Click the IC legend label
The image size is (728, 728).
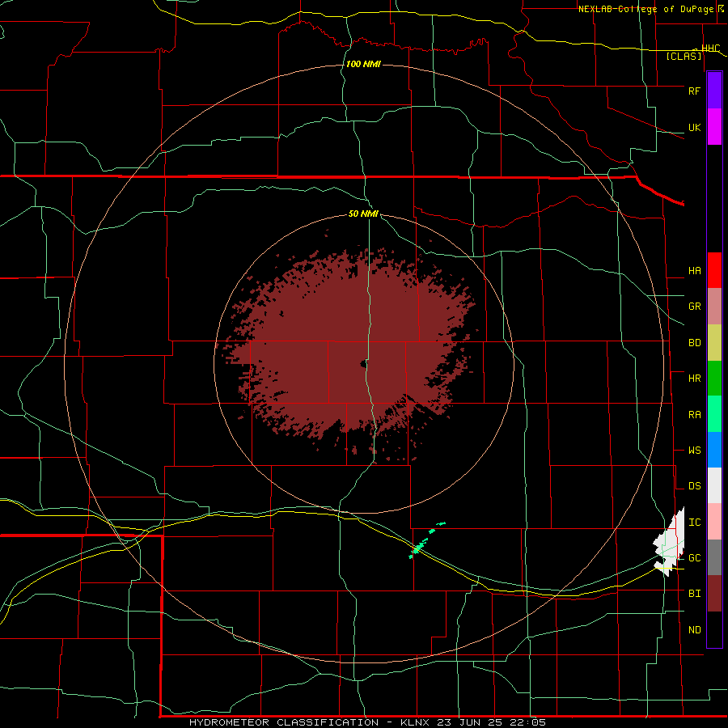tap(694, 523)
